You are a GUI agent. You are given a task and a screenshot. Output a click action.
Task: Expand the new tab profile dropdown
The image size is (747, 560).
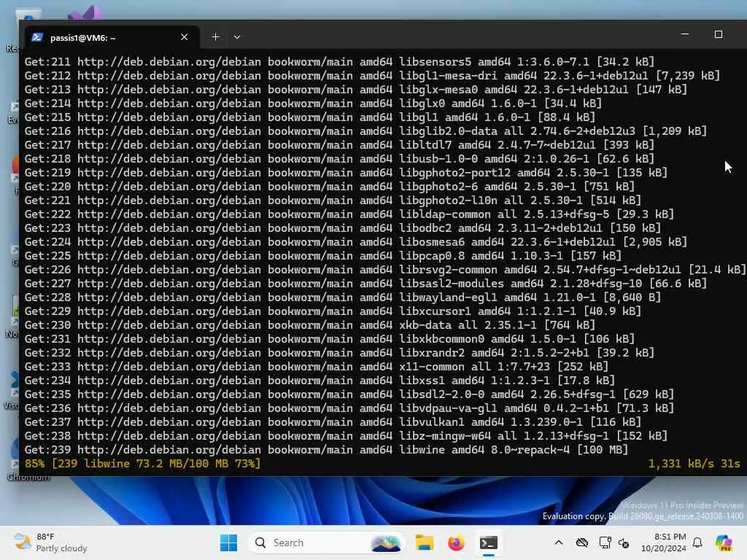point(237,37)
